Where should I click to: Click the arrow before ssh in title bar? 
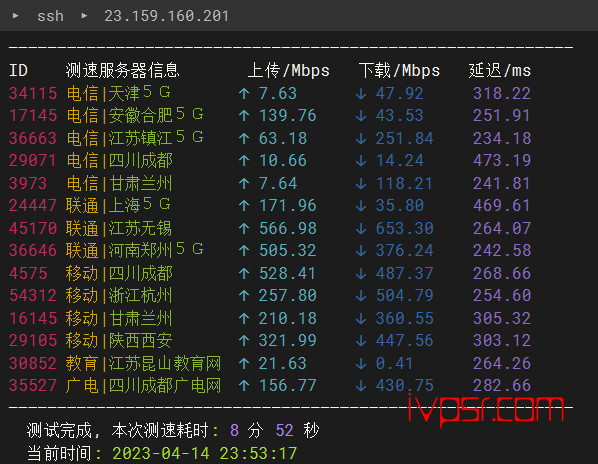[16, 16]
